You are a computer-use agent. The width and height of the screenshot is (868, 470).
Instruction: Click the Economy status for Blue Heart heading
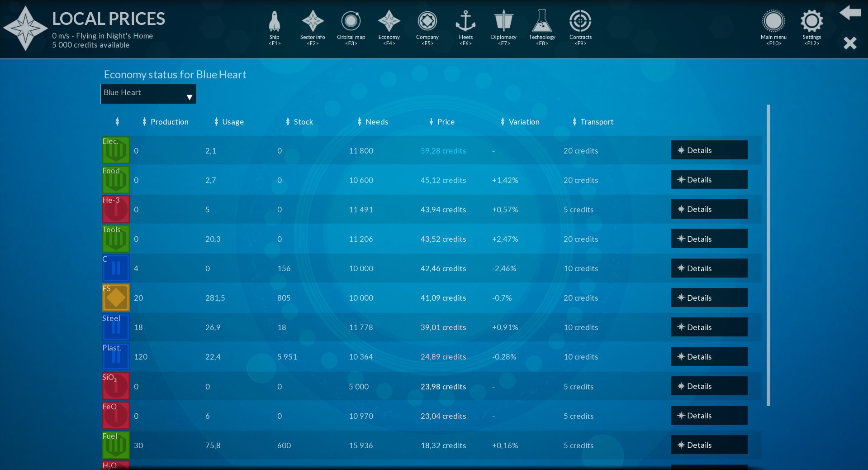point(175,75)
